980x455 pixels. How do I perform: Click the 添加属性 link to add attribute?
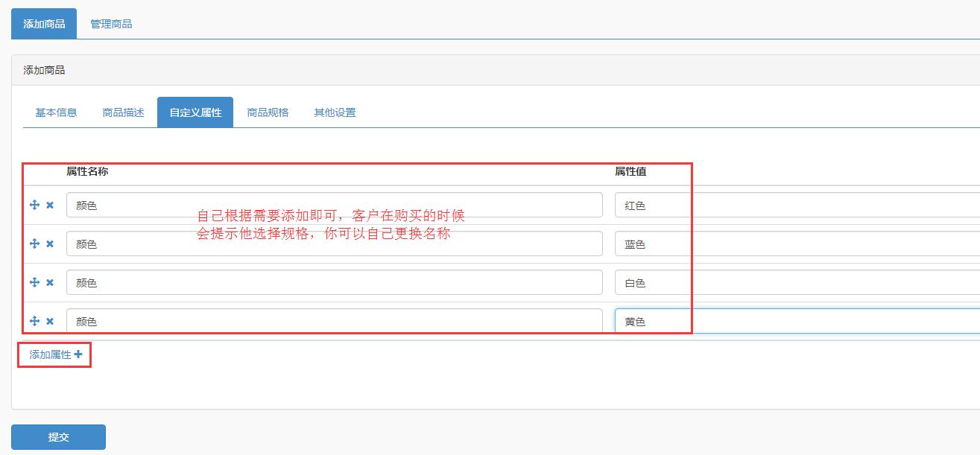[50, 355]
